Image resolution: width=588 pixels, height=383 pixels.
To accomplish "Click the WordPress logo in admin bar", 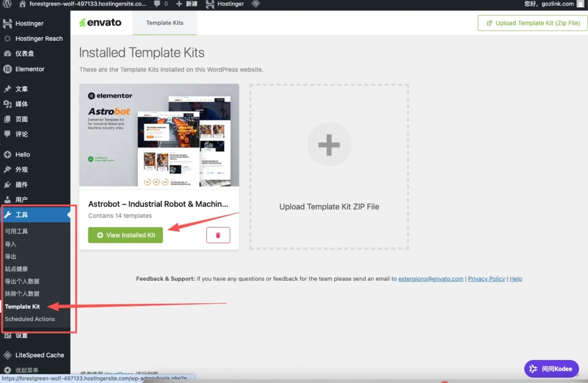I will click(7, 4).
